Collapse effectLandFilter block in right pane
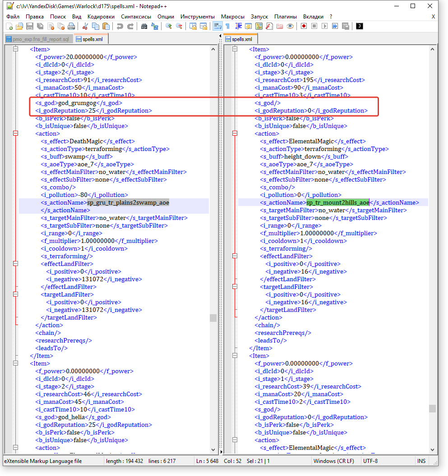This screenshot has height=476, width=448. 235,256
